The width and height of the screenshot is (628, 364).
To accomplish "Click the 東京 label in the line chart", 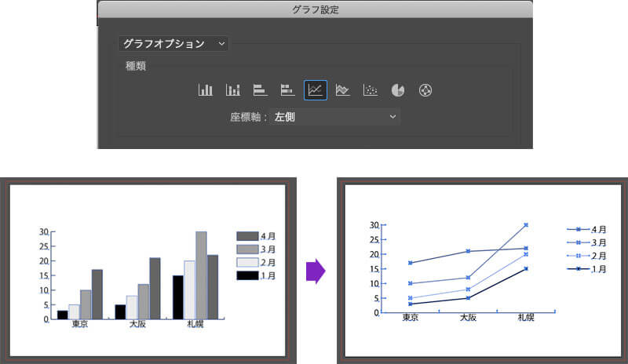I will tap(410, 318).
